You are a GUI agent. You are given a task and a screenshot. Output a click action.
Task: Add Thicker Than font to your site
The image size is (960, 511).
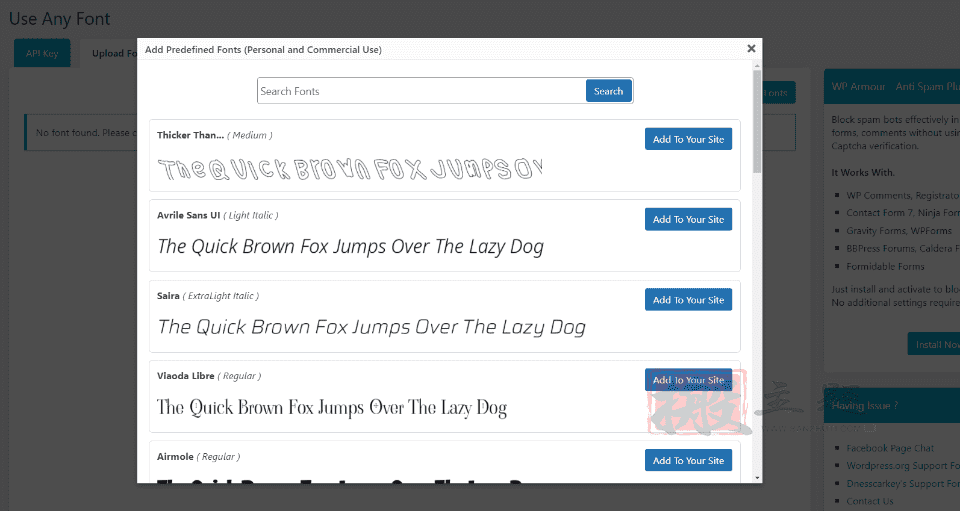688,139
